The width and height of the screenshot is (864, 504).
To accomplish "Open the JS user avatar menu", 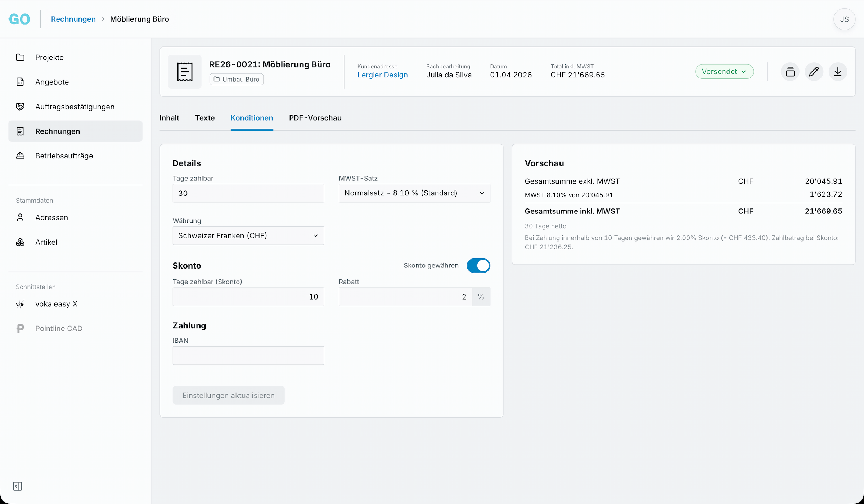I will pyautogui.click(x=844, y=19).
